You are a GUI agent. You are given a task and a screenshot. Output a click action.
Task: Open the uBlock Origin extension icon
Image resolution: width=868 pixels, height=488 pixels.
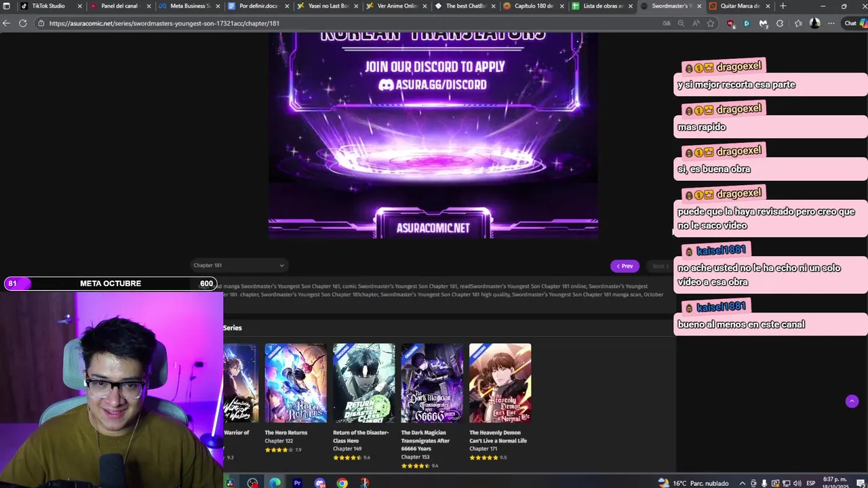tap(730, 23)
